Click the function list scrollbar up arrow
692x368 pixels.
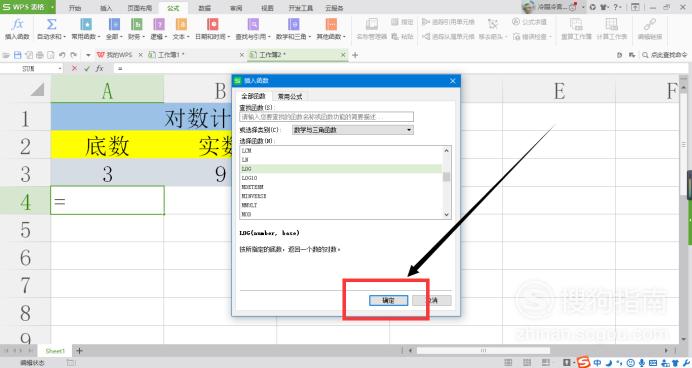click(x=447, y=150)
